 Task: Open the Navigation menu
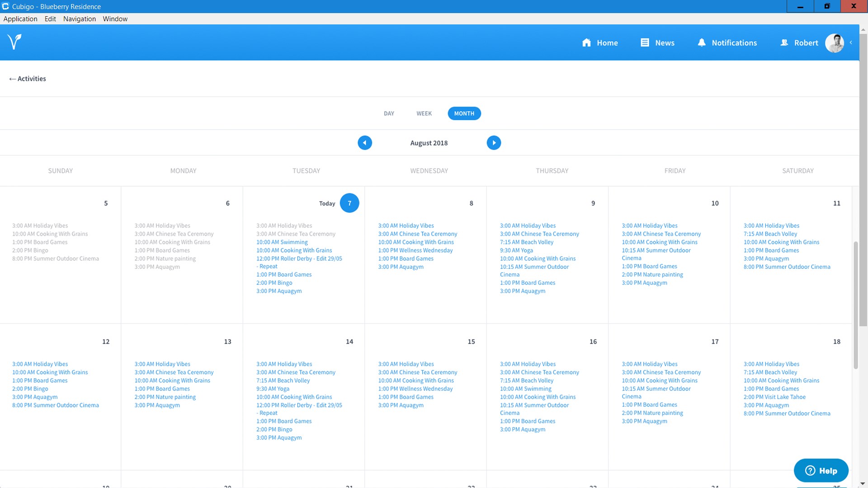pos(80,19)
